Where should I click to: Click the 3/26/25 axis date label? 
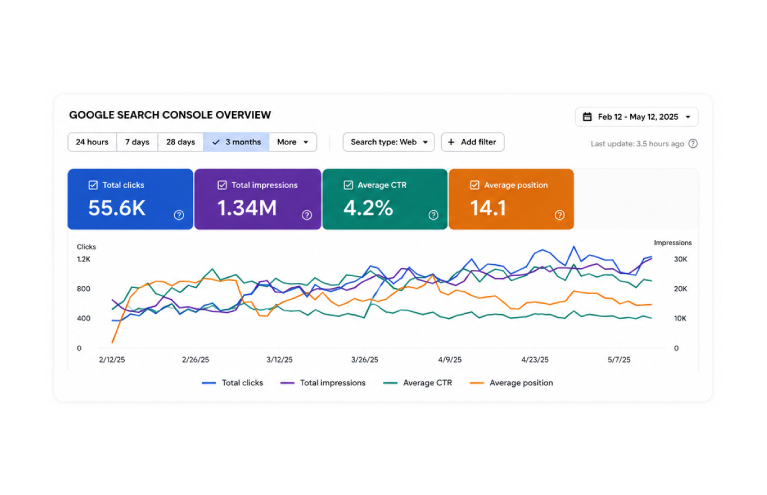(364, 360)
